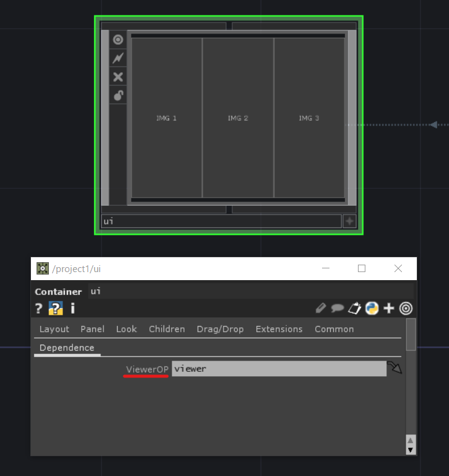Click the arrow jump-to-operator icon beside viewer
Screen dimensions: 449x476
(395, 368)
